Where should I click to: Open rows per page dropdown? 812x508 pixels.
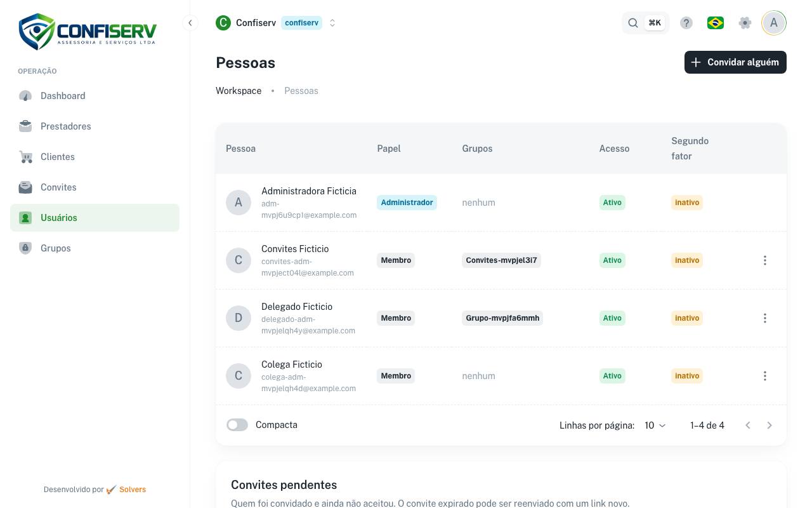pos(655,425)
